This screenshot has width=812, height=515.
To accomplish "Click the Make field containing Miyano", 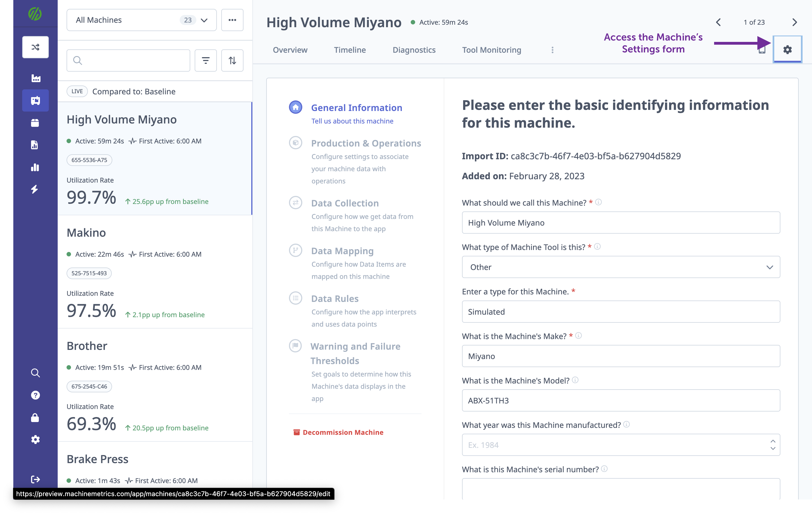I will pyautogui.click(x=621, y=356).
